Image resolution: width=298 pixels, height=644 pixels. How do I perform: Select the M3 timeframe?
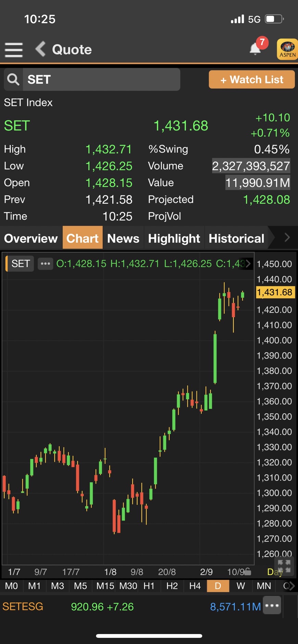[58, 586]
